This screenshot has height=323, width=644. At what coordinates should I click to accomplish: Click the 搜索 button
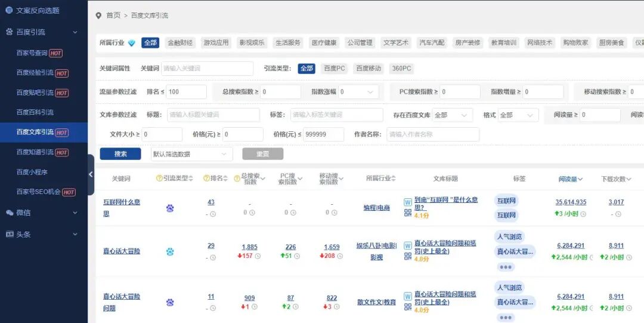click(120, 154)
